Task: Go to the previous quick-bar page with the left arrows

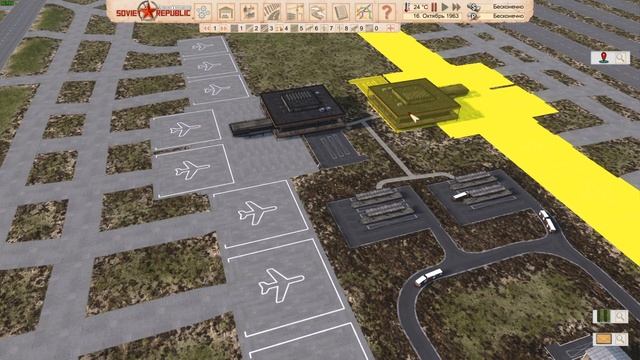Action: pos(207,28)
